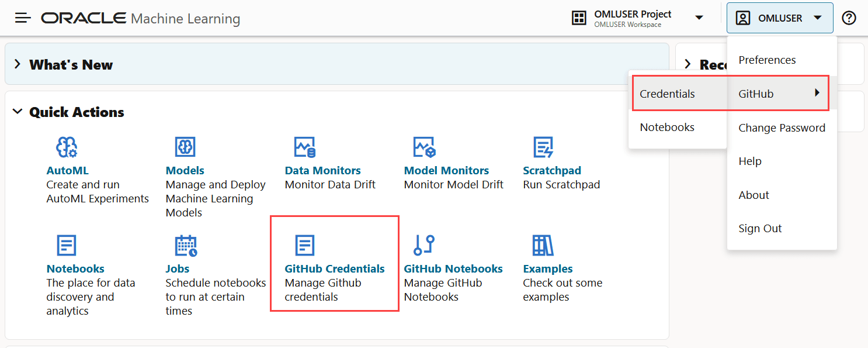Click 'Monitor Data Drift' description
Image resolution: width=868 pixels, height=348 pixels.
pos(330,185)
